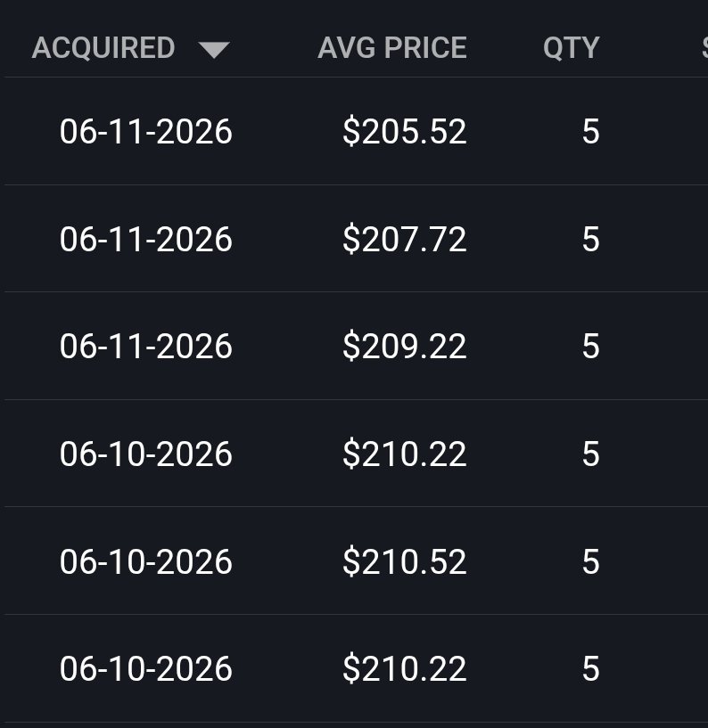Select the $205.52 average price cell
This screenshot has height=728, width=708.
[404, 131]
